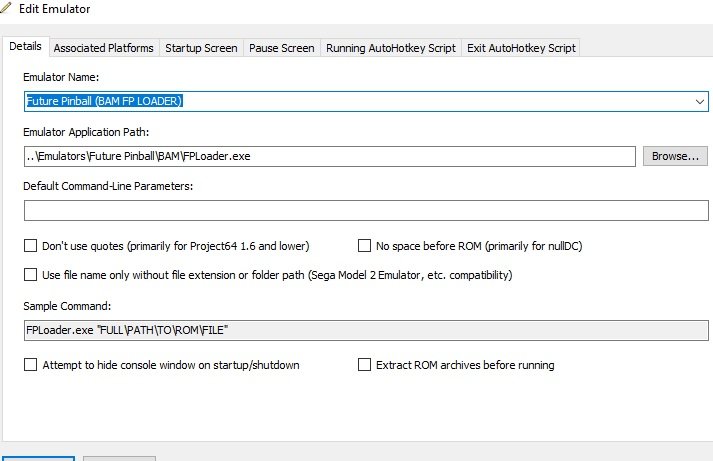Image resolution: width=713 pixels, height=461 pixels.
Task: Enable Attempt to hide console window checkbox
Action: click(x=30, y=365)
